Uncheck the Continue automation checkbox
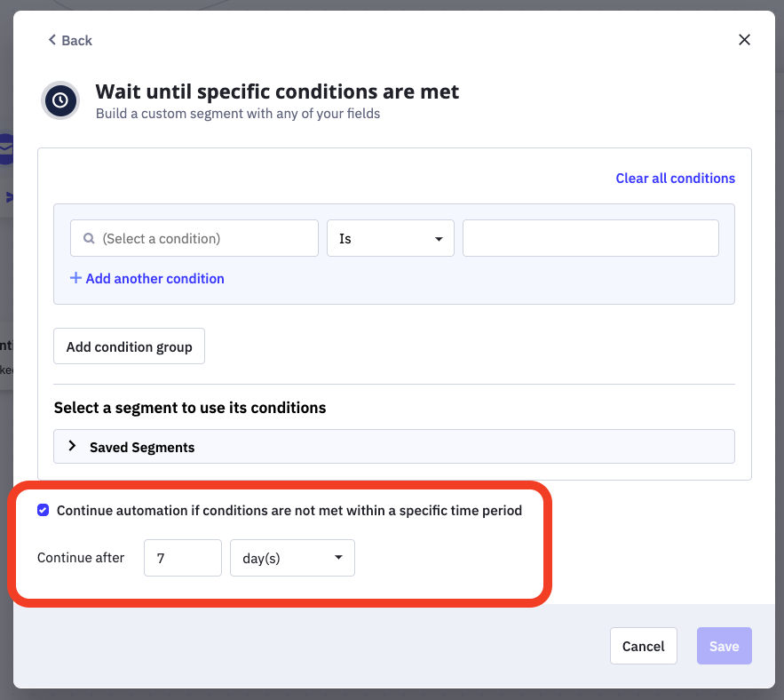This screenshot has height=700, width=784. tap(44, 511)
